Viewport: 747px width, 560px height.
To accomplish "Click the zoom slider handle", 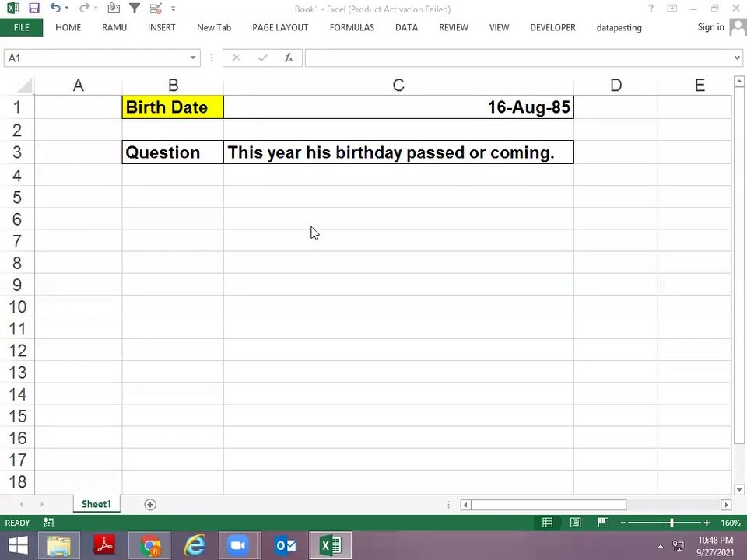I will pos(672,523).
